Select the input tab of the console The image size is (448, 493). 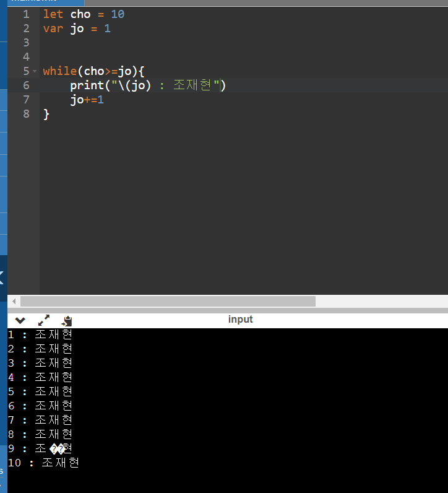point(240,319)
